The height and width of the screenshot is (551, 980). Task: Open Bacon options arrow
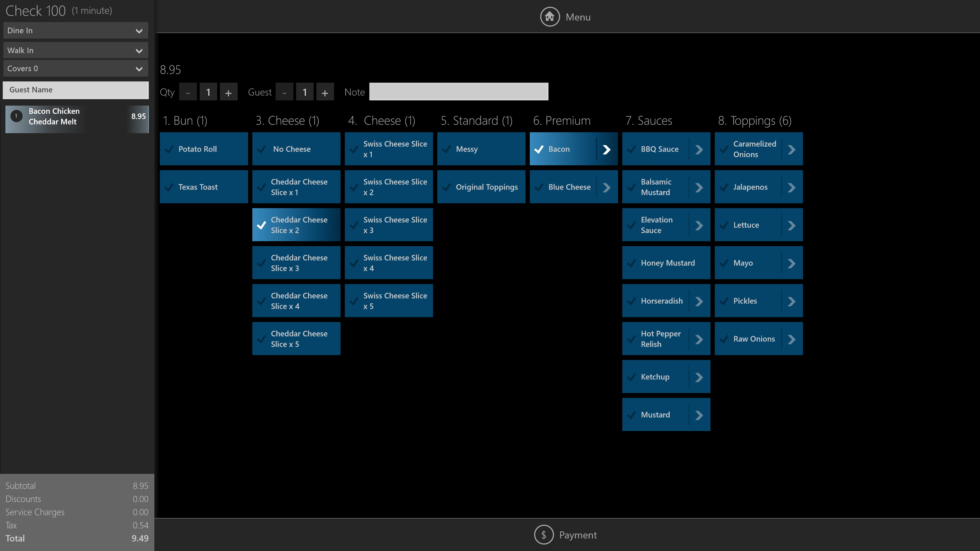[x=606, y=149]
